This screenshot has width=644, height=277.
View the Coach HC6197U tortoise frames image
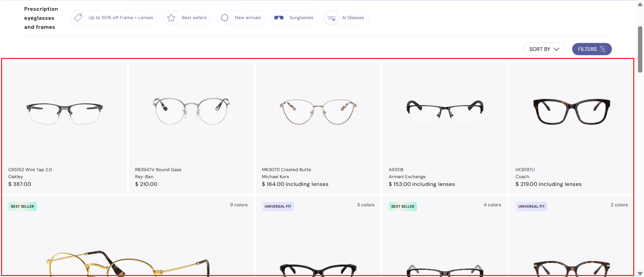click(572, 112)
